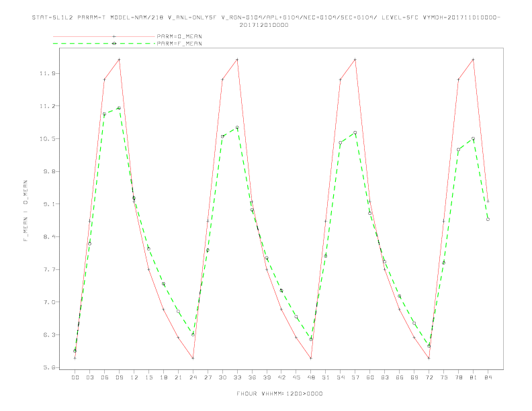
Task: Click the 72 forecast hour tick label
Action: point(429,377)
